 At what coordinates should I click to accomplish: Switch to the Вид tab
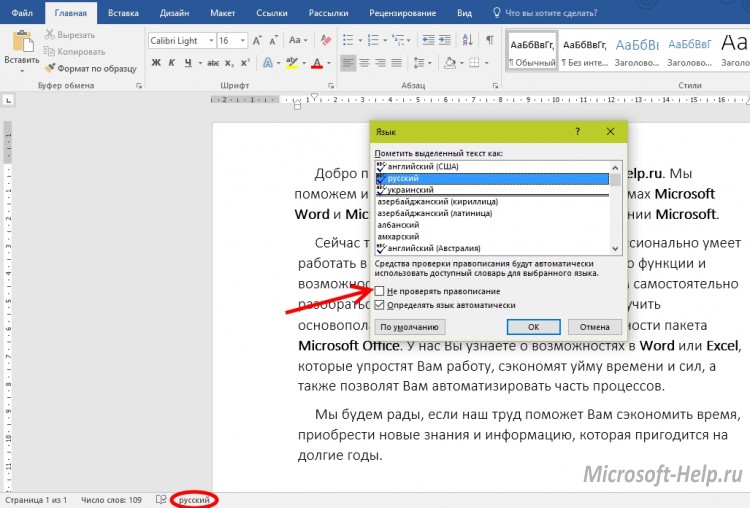(464, 13)
